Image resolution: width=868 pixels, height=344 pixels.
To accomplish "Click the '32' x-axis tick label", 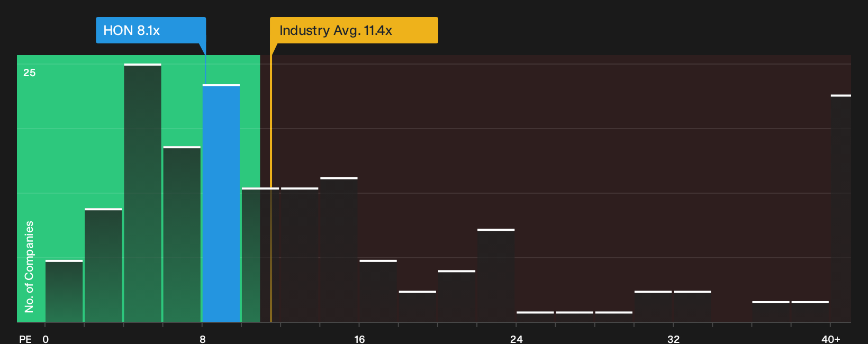I will tap(673, 339).
